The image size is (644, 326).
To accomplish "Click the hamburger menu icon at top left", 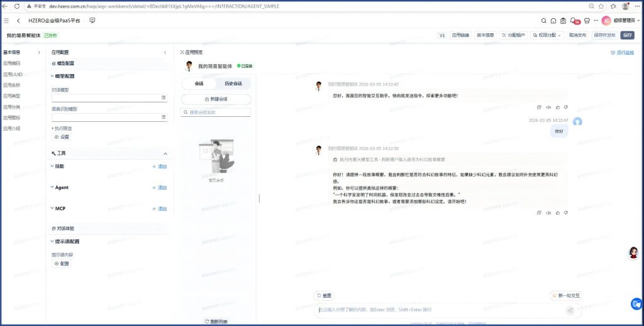I will tap(6, 21).
